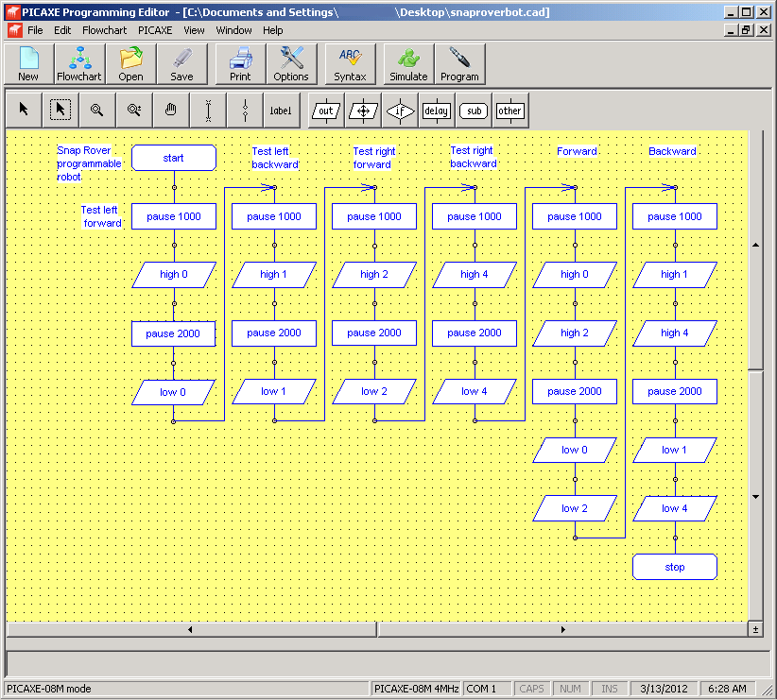The height and width of the screenshot is (700, 777).
Task: Select the zoom magnifier tool
Action: click(96, 110)
